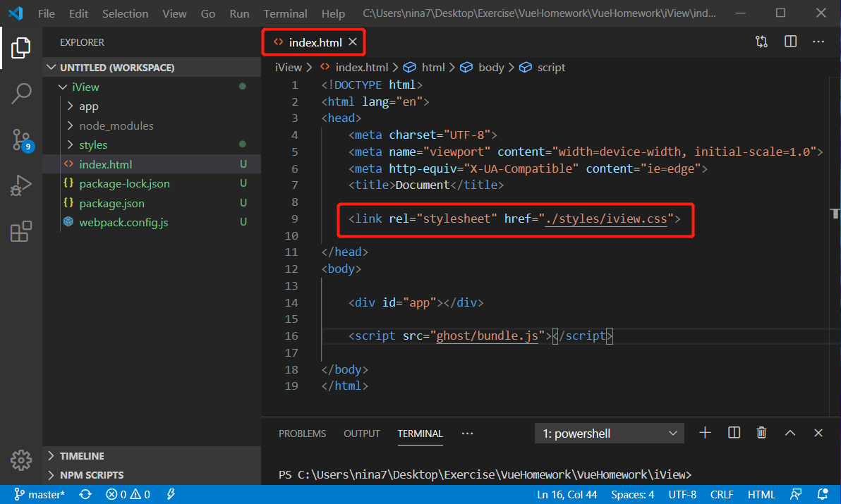Open index.html in explorer tree

pyautogui.click(x=152, y=164)
